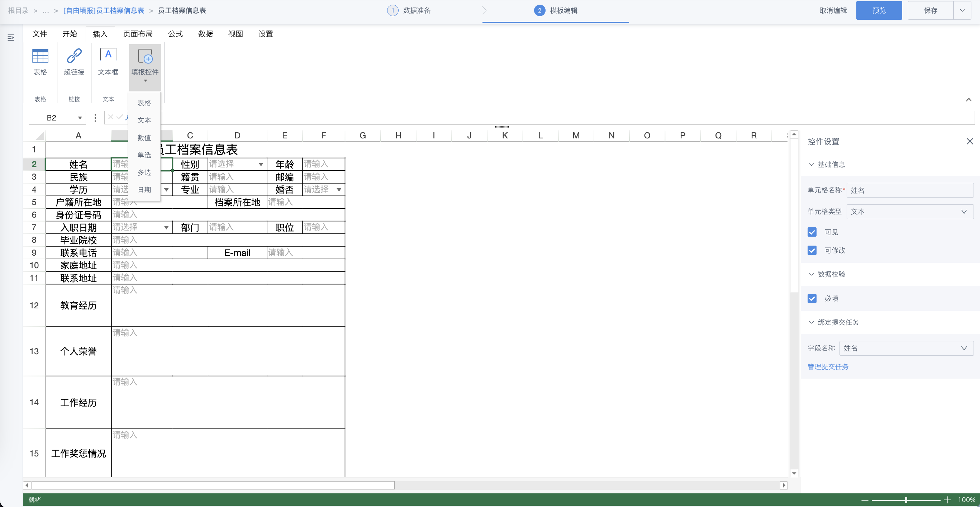Screen dimensions: 980x507
Task: Collapse the 数据校验 section
Action: (811, 274)
